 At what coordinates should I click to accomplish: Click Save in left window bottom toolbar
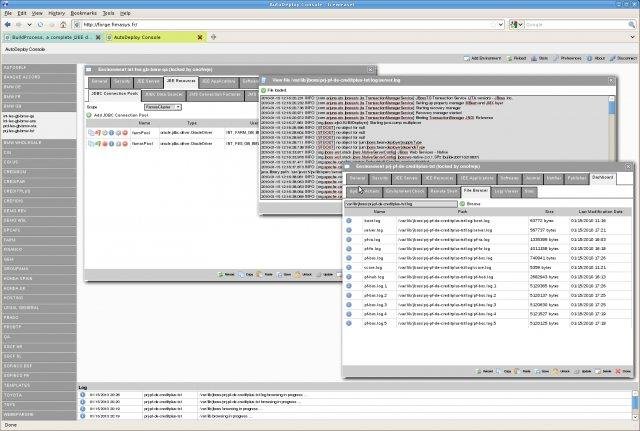tap(284, 275)
